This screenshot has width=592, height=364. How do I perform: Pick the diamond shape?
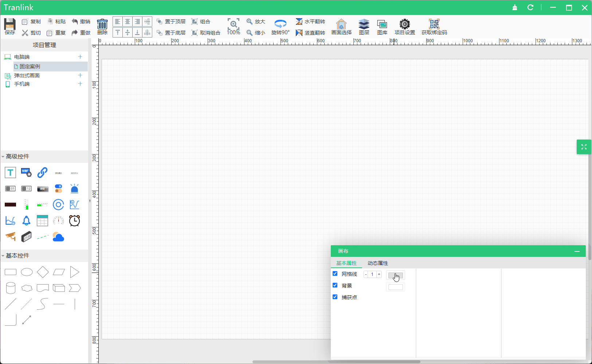(x=43, y=272)
